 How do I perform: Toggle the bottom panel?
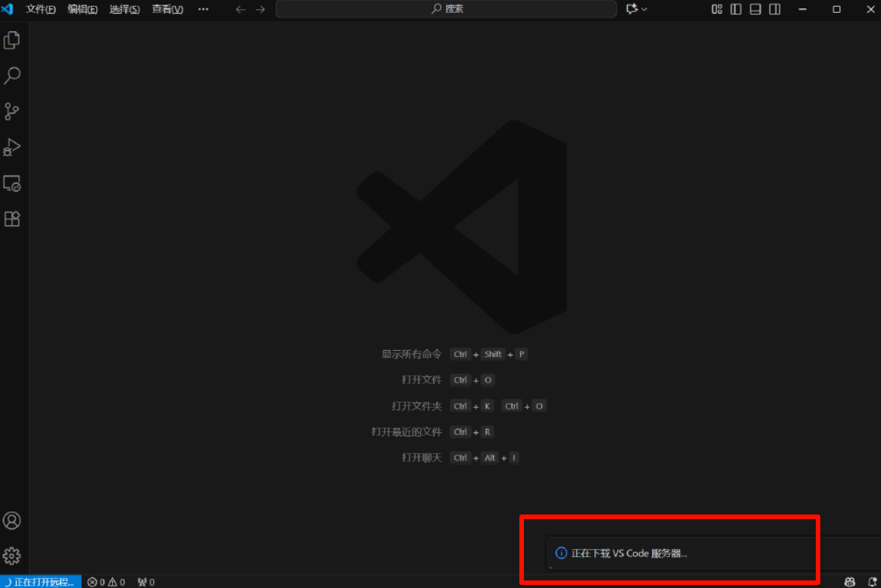[x=756, y=9]
